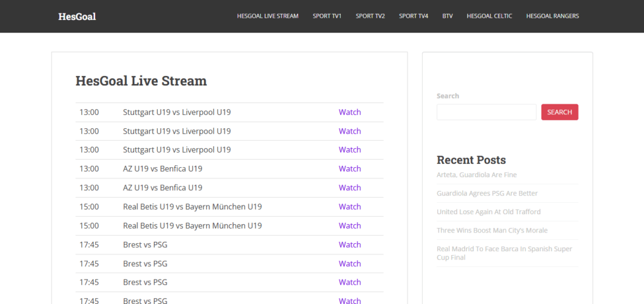The width and height of the screenshot is (644, 304).
Task: Open "United Lose Again At Old Trafford"
Action: [488, 212]
